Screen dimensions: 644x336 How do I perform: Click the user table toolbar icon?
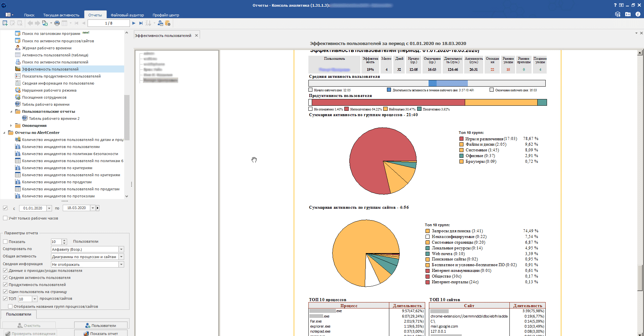click(x=160, y=23)
